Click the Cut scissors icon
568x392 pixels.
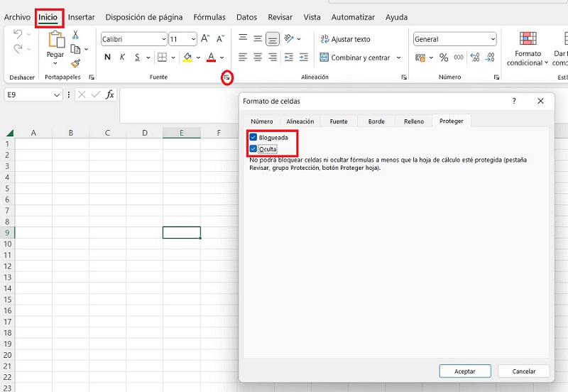click(75, 34)
